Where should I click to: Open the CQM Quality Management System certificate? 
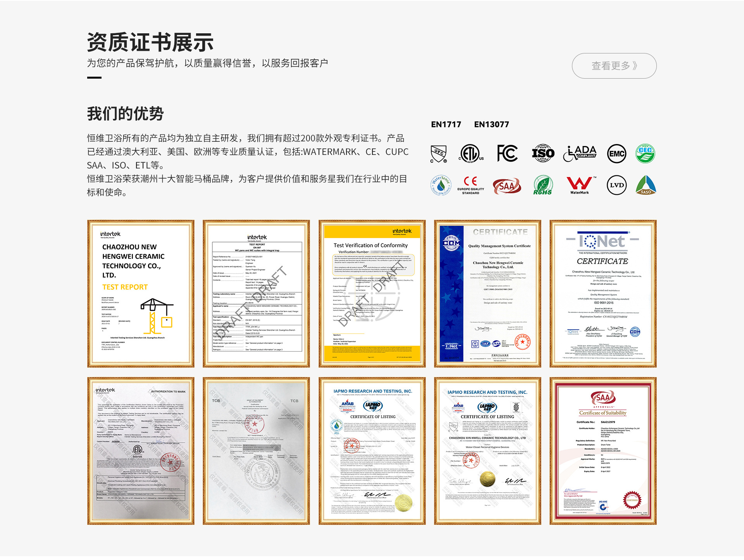tap(487, 294)
